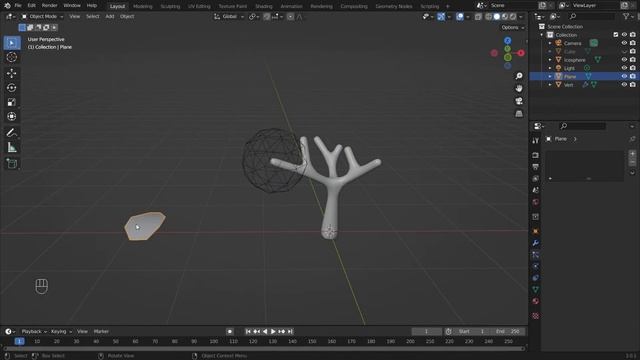The width and height of the screenshot is (640, 360).
Task: Toggle camera view icon in viewport
Action: pyautogui.click(x=519, y=101)
